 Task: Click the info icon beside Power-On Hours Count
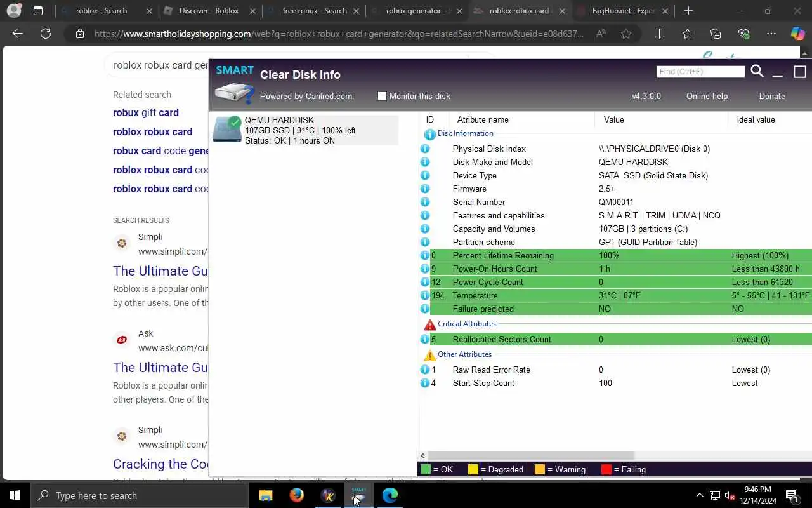(x=425, y=269)
